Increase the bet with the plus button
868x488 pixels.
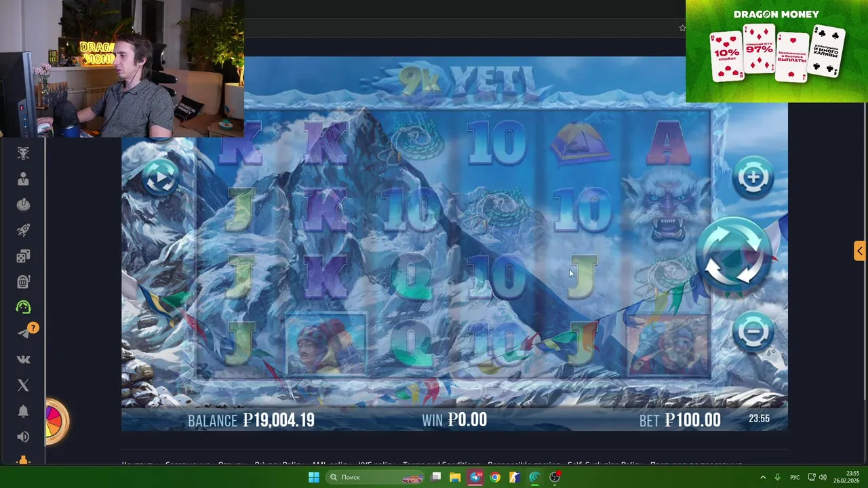click(753, 177)
